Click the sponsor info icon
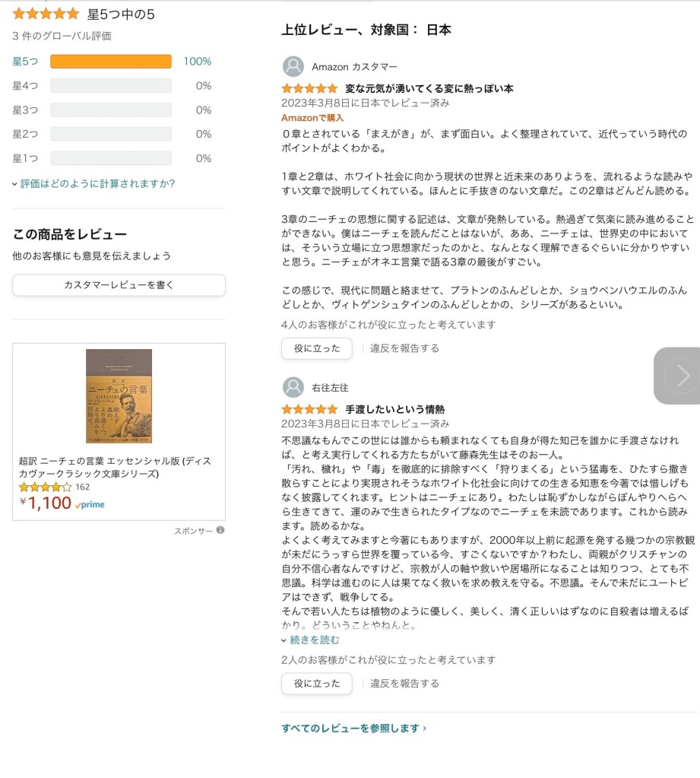Image resolution: width=700 pixels, height=778 pixels. [x=220, y=530]
